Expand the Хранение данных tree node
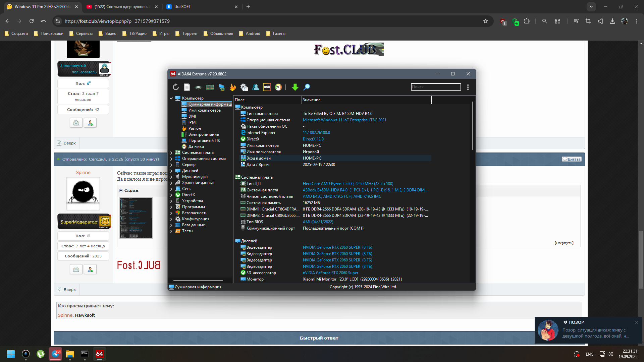Screen dimensions: 644x362 [x=171, y=183]
